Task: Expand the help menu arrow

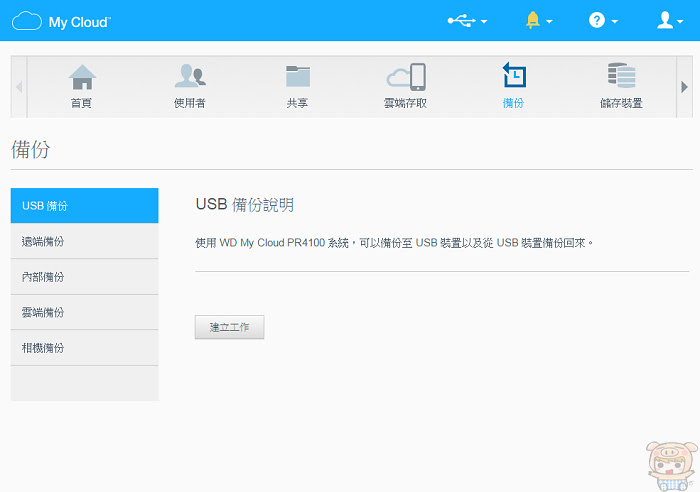Action: click(614, 21)
